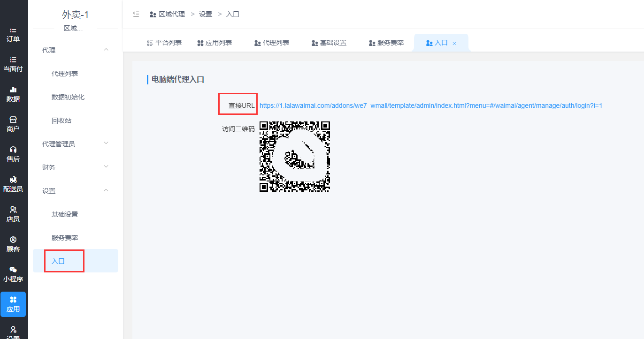Open the 商户 shop sidebar icon
644x339 pixels.
click(13, 120)
